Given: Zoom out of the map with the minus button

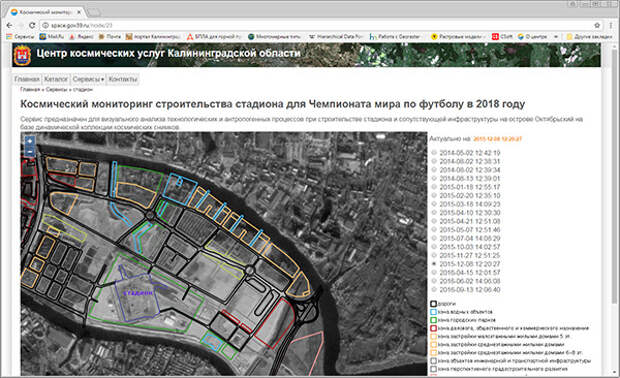Looking at the screenshot, I should tap(30, 152).
